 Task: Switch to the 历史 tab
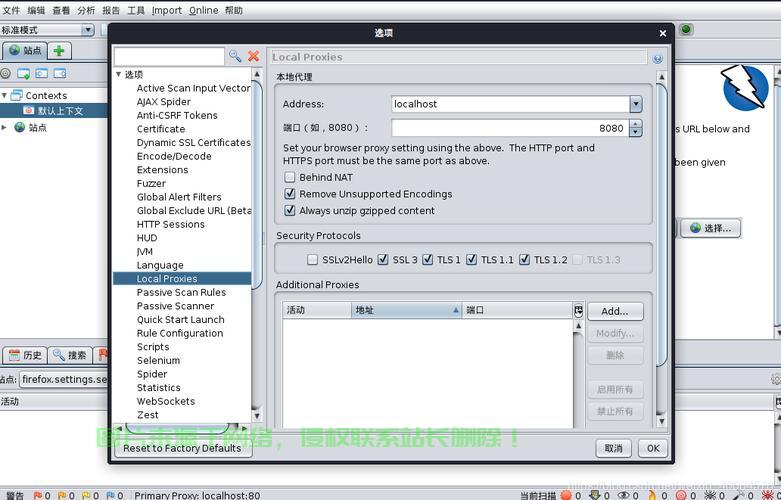[x=25, y=355]
